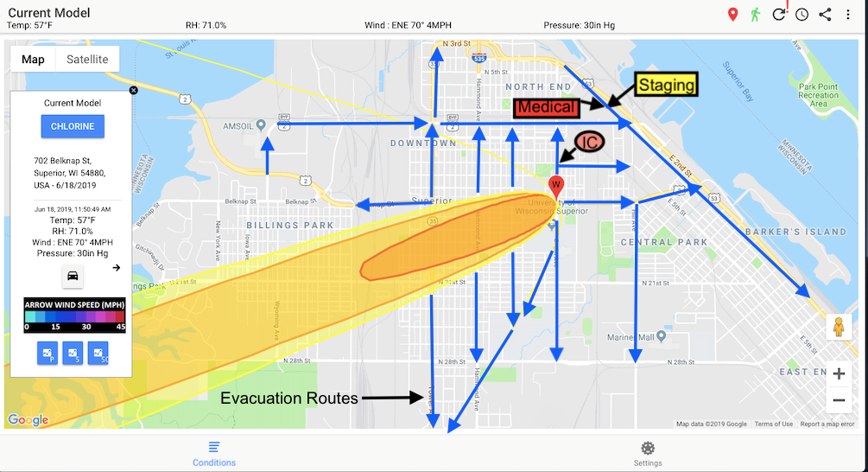Open the Settings tab
This screenshot has height=472, width=868.
pyautogui.click(x=648, y=454)
